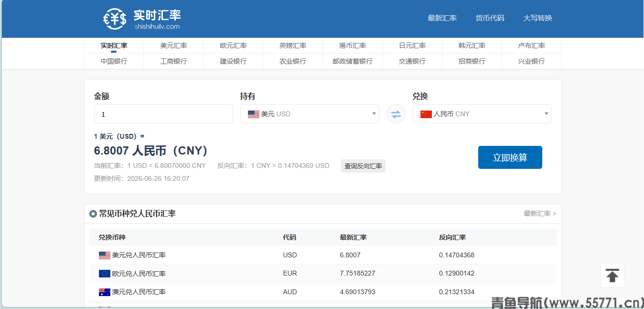Click the 反向汇率 column header
Viewport: 644px width, 309px height.
tap(452, 237)
